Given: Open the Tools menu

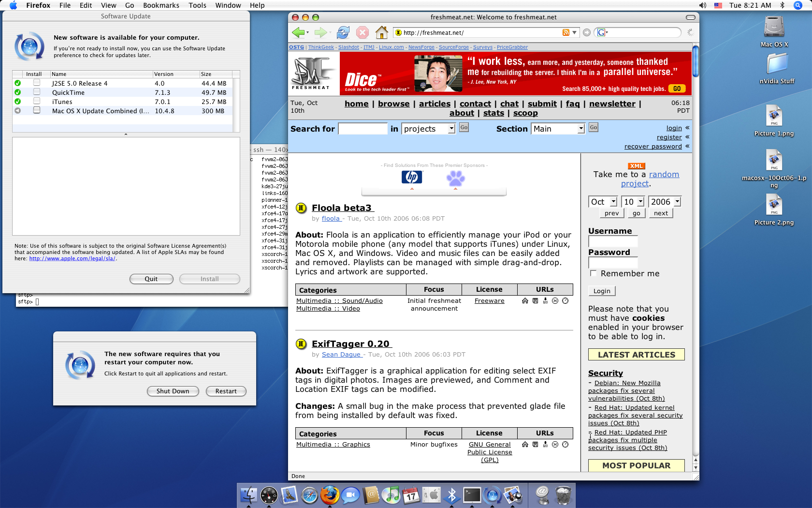Looking at the screenshot, I should click(x=197, y=5).
